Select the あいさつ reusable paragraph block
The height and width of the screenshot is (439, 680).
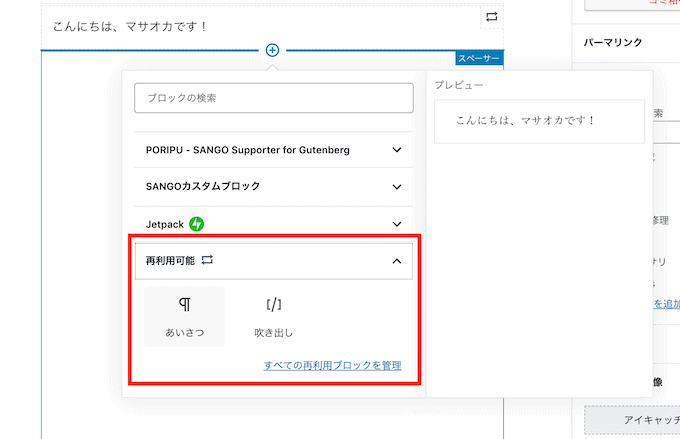tap(185, 317)
